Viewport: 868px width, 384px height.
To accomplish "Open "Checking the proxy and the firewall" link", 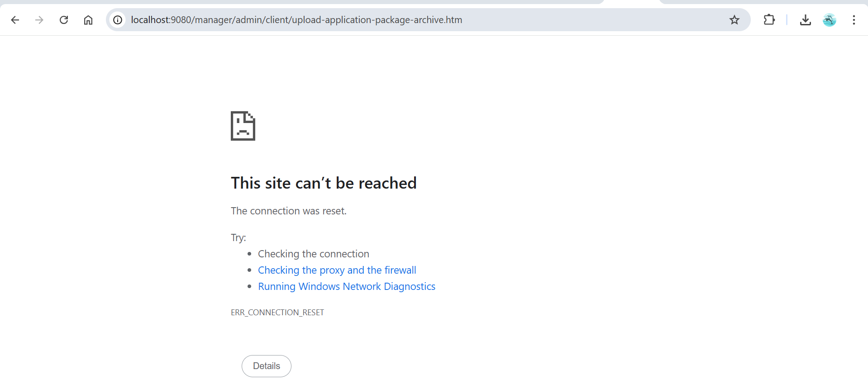I will coord(337,270).
